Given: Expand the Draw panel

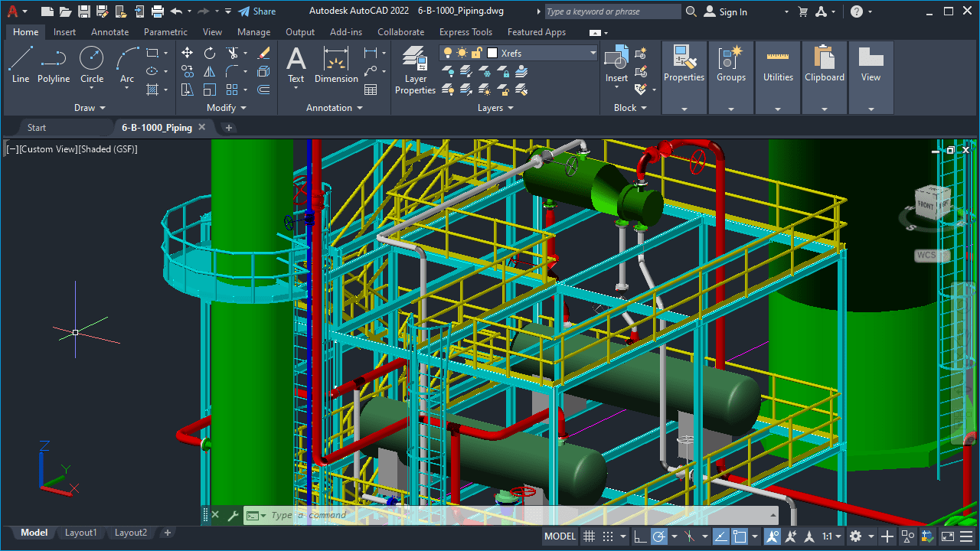Looking at the screenshot, I should point(90,107).
